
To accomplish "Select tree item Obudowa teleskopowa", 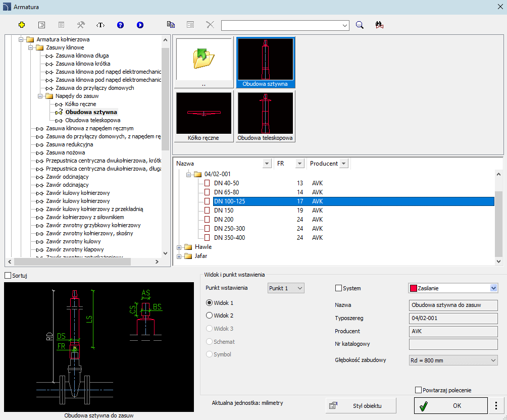I will click(x=93, y=120).
